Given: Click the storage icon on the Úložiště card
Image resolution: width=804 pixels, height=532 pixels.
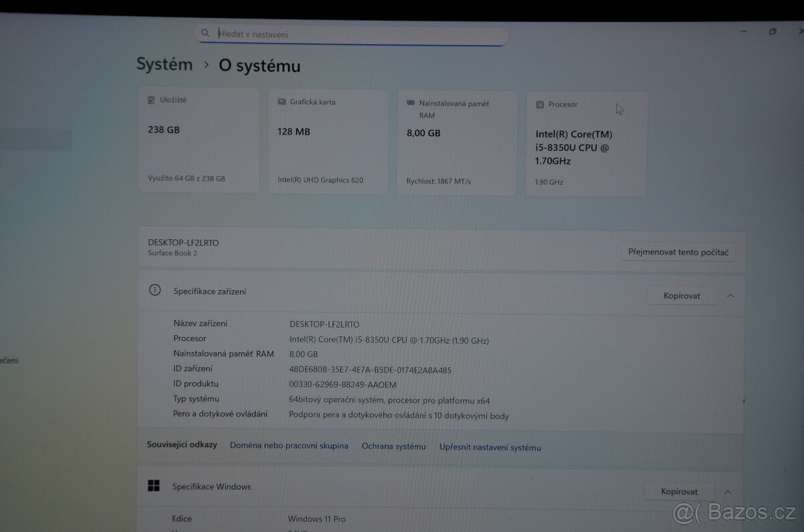Looking at the screenshot, I should tap(151, 99).
